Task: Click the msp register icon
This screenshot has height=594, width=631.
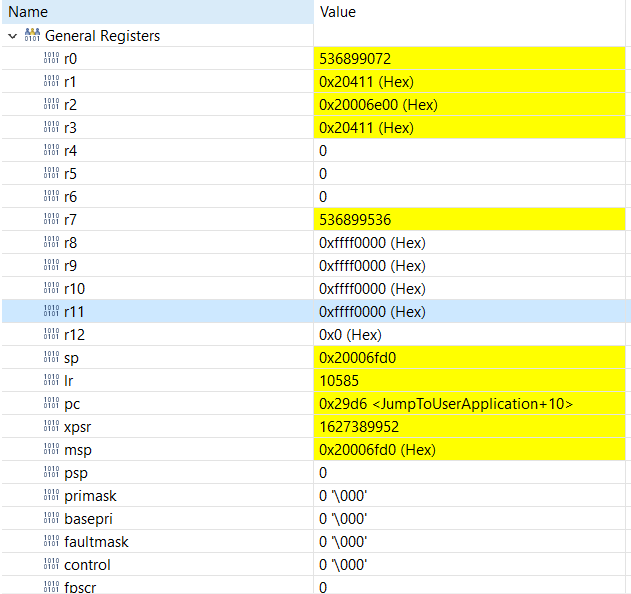Action: (52, 450)
